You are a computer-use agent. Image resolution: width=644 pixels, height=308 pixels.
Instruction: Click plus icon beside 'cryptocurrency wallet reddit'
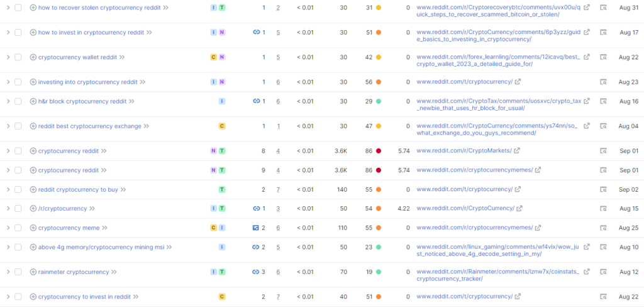point(33,57)
